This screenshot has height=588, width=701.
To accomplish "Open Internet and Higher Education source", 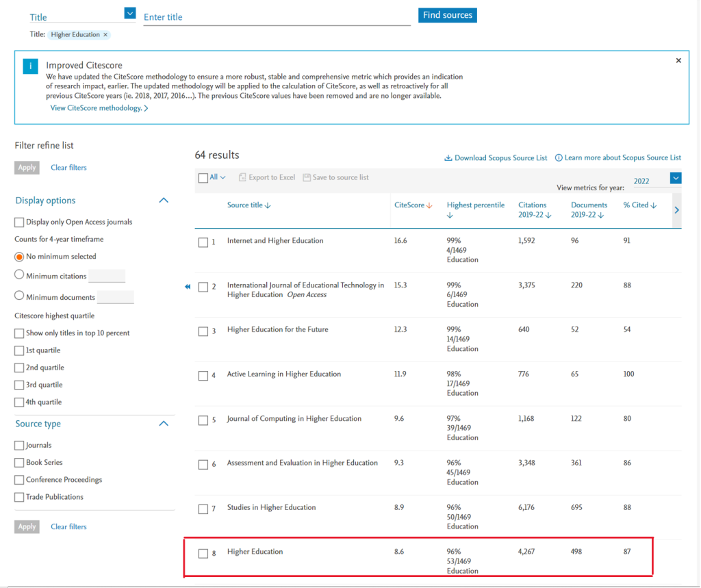I will coord(275,240).
